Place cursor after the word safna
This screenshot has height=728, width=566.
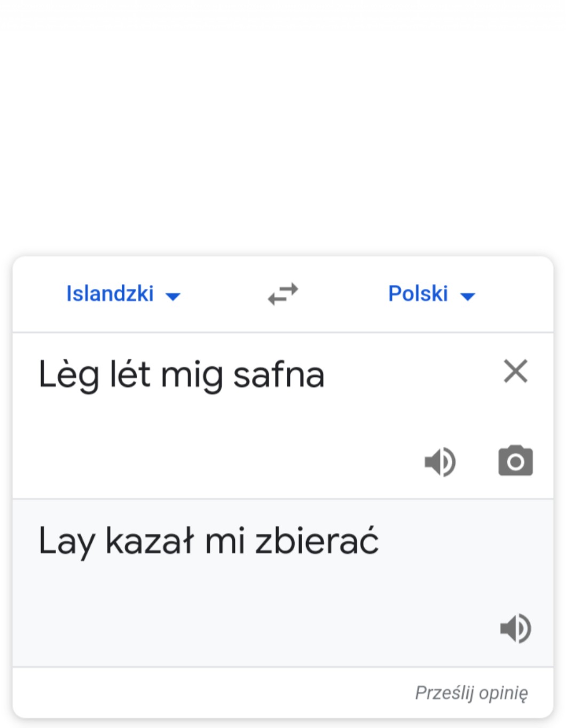326,375
